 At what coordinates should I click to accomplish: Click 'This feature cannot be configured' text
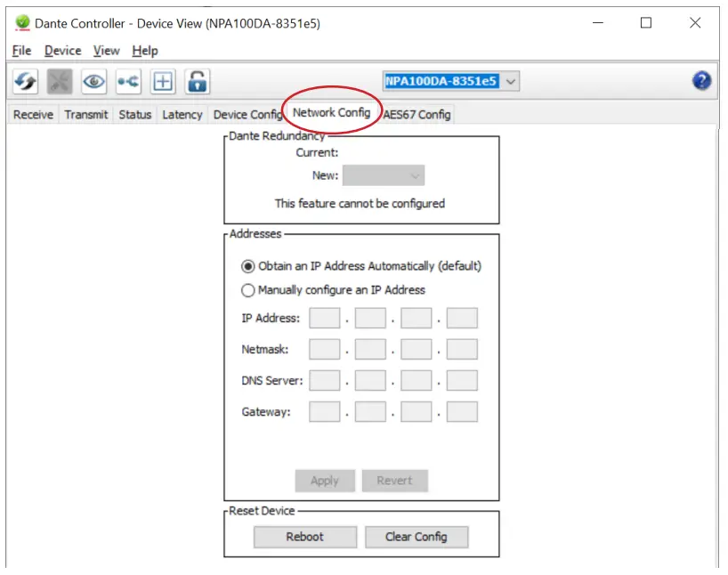[x=360, y=204]
